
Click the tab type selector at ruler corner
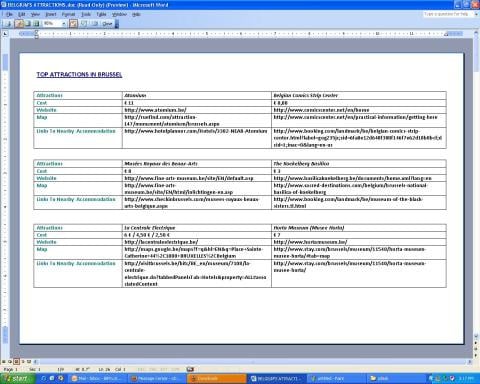(x=5, y=34)
